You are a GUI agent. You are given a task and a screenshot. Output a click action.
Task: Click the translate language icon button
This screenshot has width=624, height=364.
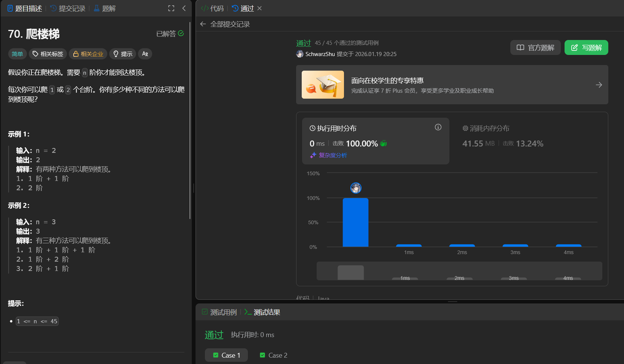click(145, 54)
